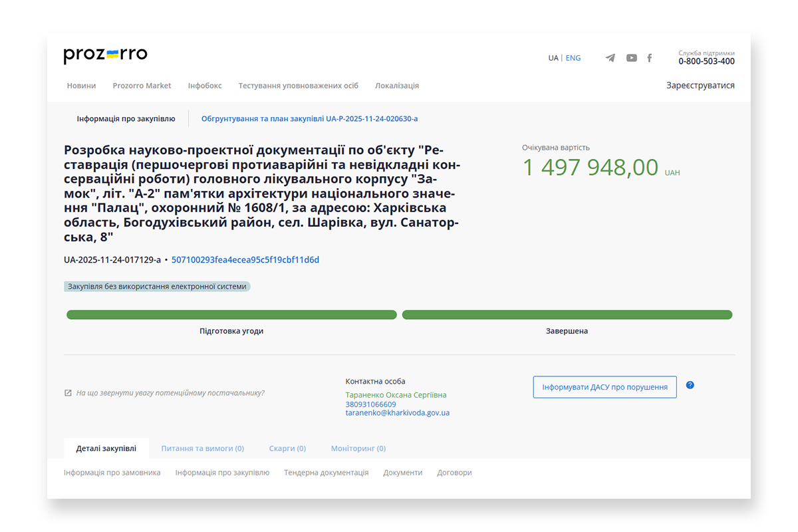
Task: Click the Prozorro logo
Action: click(104, 55)
